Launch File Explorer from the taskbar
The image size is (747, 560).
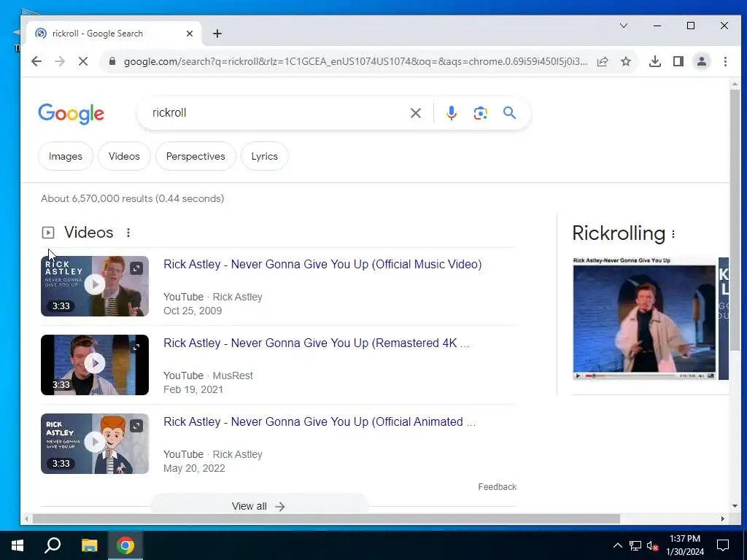(x=89, y=545)
